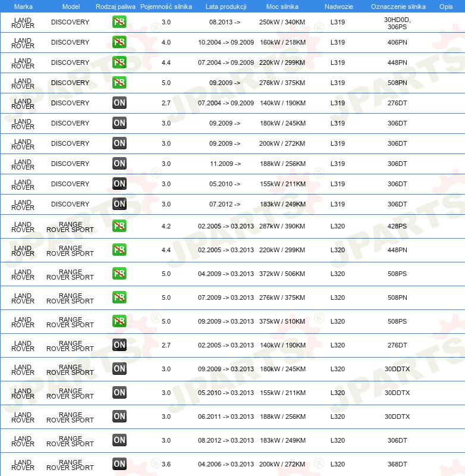Image resolution: width=465 pixels, height=476 pixels.
Task: Click power value 287kW / 390KM
Action: [x=282, y=226]
